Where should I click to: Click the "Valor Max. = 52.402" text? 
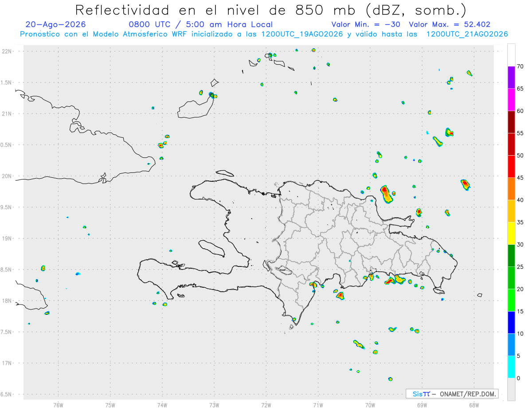(x=450, y=24)
